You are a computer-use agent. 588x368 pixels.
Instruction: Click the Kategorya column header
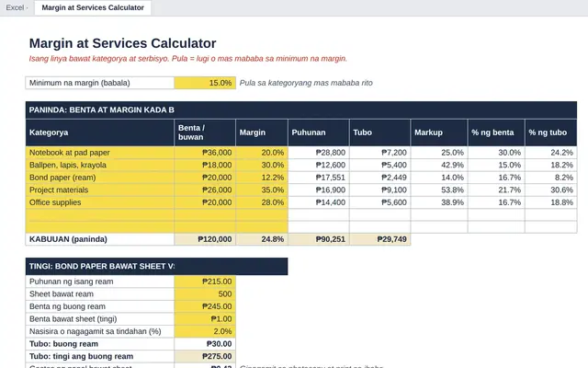pyautogui.click(x=100, y=132)
